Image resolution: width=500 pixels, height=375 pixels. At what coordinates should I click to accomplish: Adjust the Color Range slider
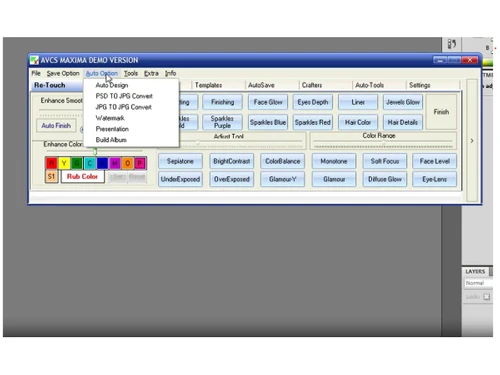tap(383, 144)
